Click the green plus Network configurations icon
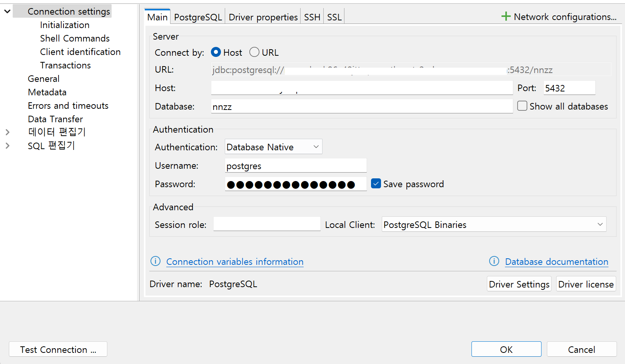625x364 pixels. [506, 17]
